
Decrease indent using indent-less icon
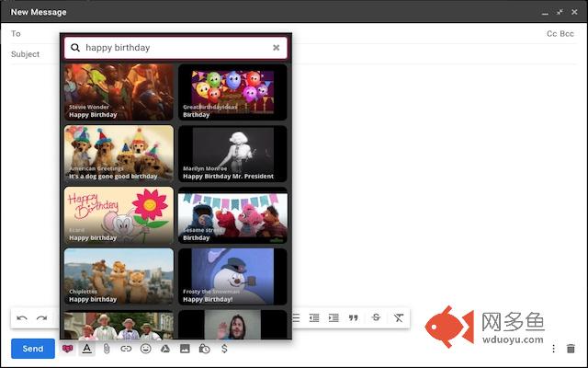(x=314, y=318)
